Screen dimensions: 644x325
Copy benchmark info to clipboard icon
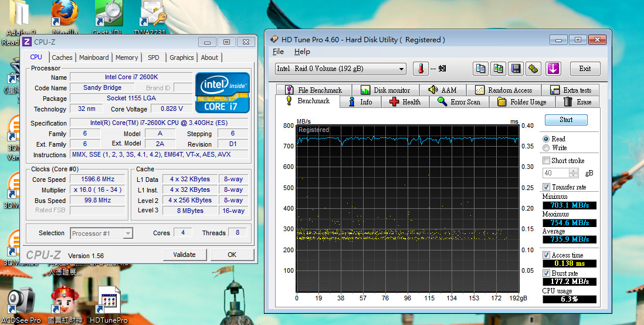click(480, 69)
